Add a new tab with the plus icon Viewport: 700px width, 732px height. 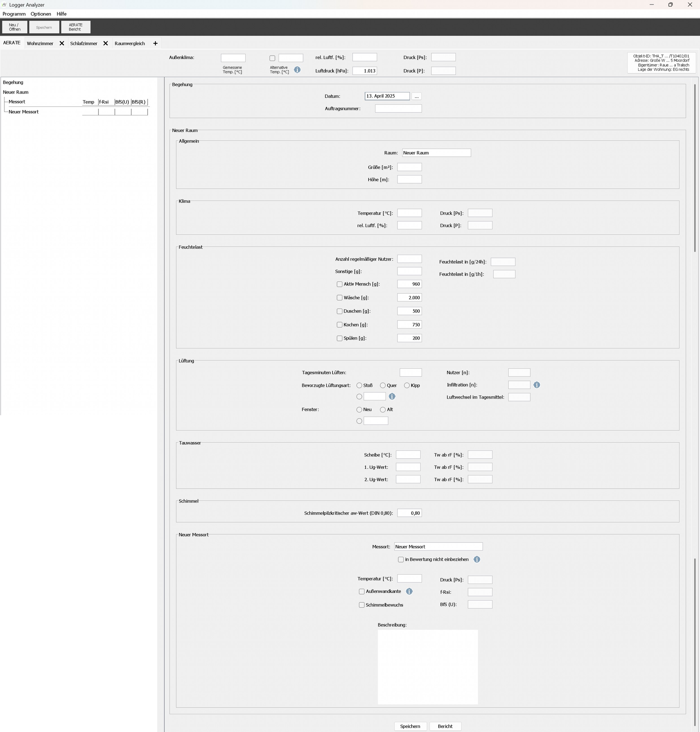(155, 44)
